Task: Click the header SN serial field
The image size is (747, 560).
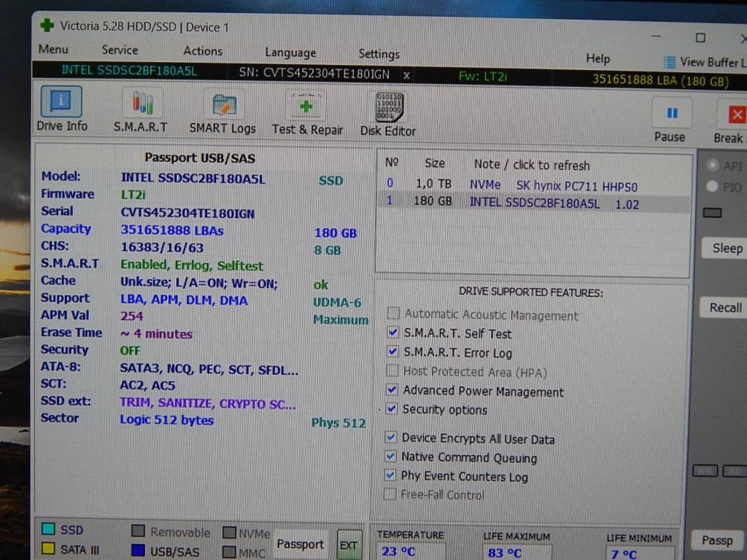Action: click(x=314, y=74)
